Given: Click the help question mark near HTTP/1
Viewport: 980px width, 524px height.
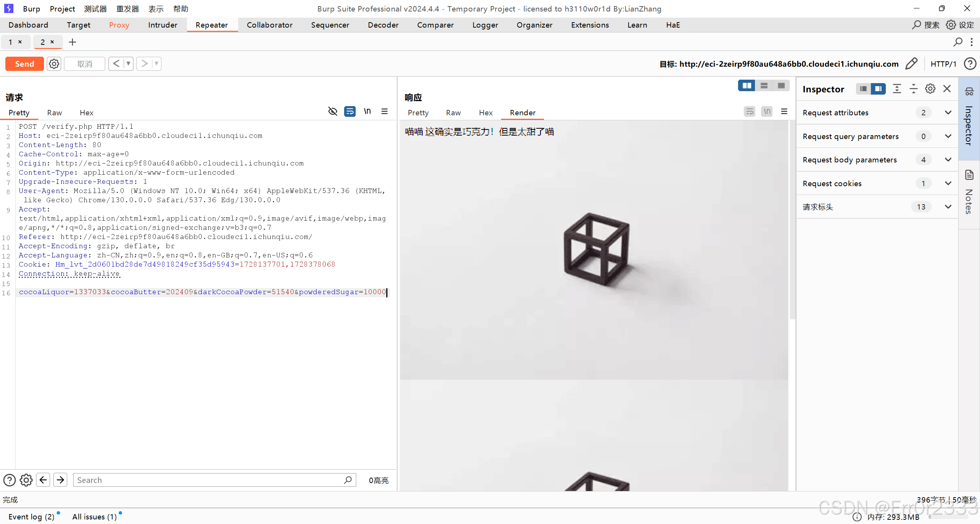Looking at the screenshot, I should click(x=970, y=64).
